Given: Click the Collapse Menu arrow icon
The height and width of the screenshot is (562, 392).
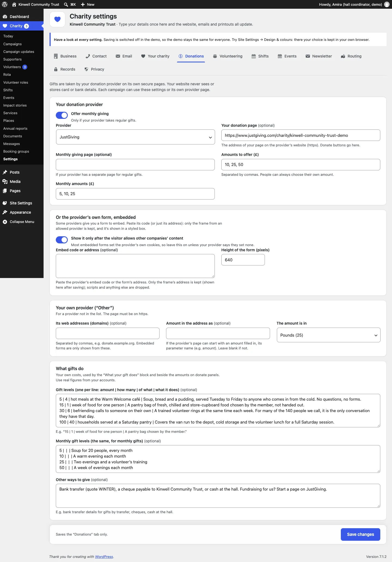Looking at the screenshot, I should (x=5, y=222).
